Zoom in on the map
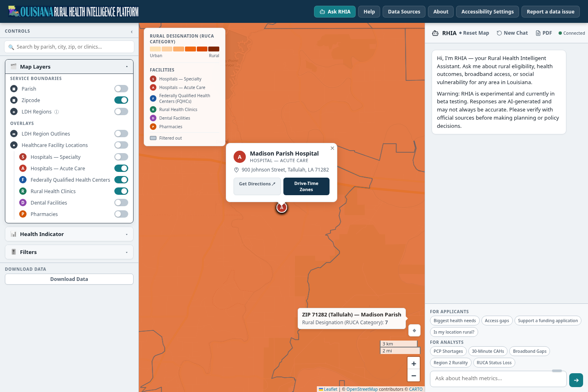The width and height of the screenshot is (588, 392). [x=414, y=363]
